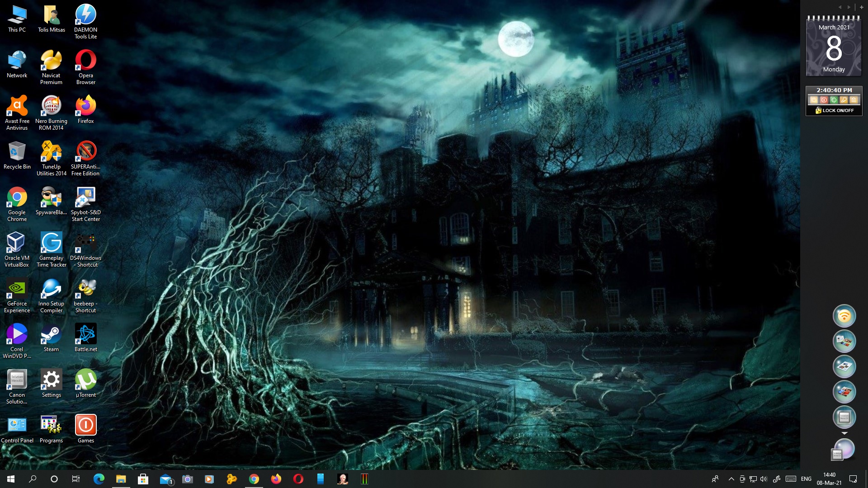Open SUPERAntiSpyware Free Edition icon
The width and height of the screenshot is (868, 488).
point(86,159)
